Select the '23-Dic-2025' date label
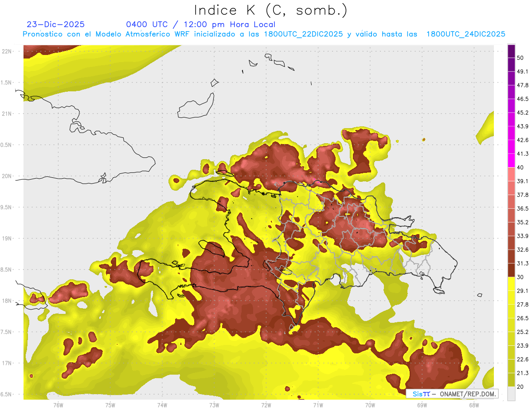532x411 pixels. [x=56, y=25]
